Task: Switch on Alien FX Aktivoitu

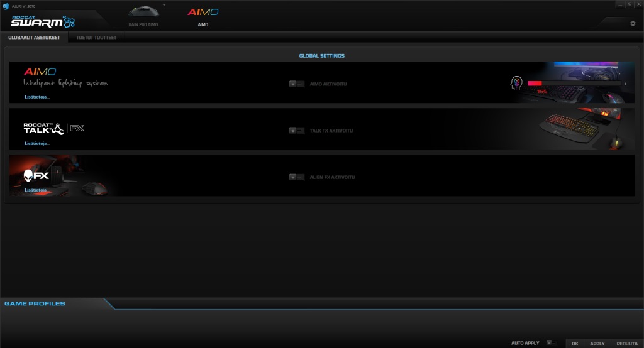Action: [x=297, y=177]
